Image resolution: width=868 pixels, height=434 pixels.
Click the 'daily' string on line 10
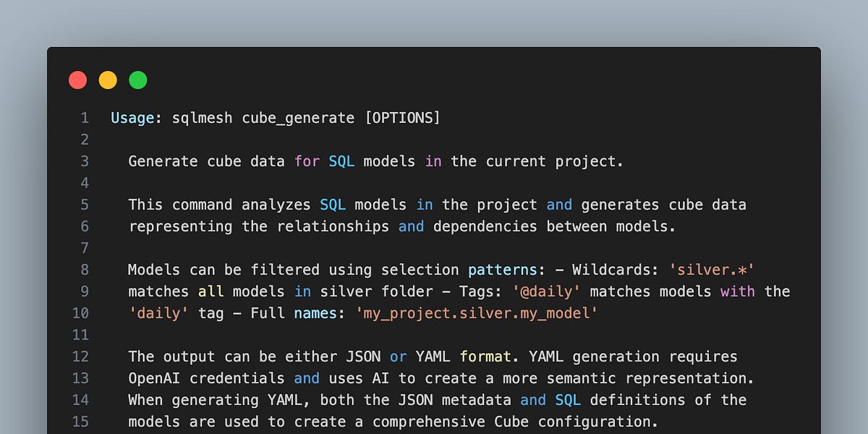(x=159, y=313)
